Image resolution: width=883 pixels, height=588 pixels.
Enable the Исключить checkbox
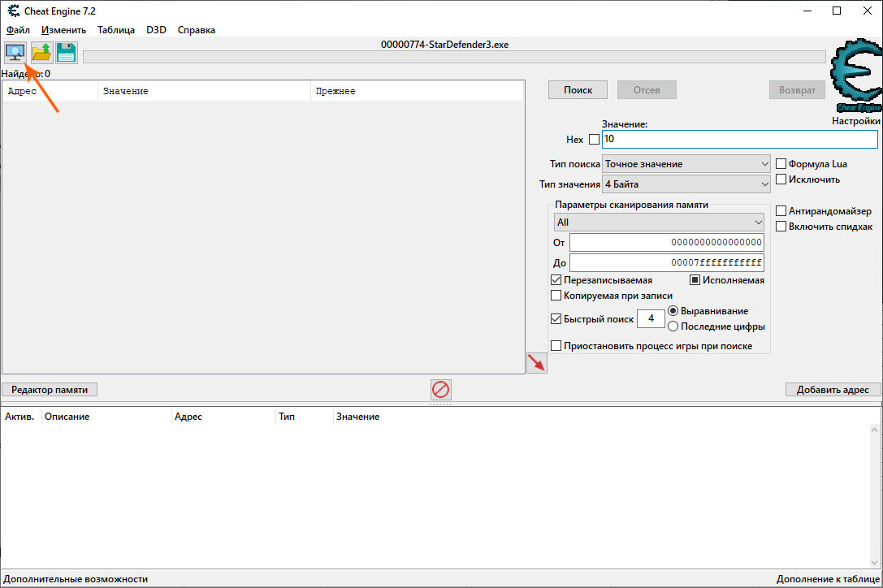coord(781,179)
